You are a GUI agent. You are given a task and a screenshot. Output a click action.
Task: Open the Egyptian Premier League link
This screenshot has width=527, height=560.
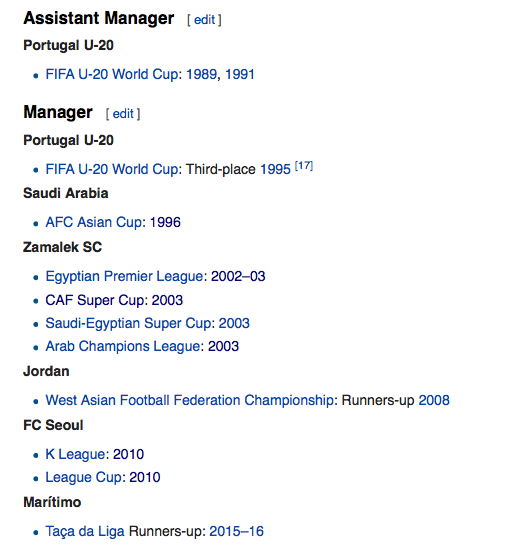[x=124, y=276]
